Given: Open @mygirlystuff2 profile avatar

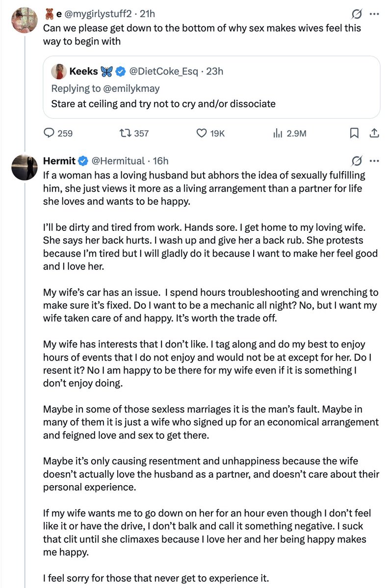Looking at the screenshot, I should pyautogui.click(x=24, y=21).
